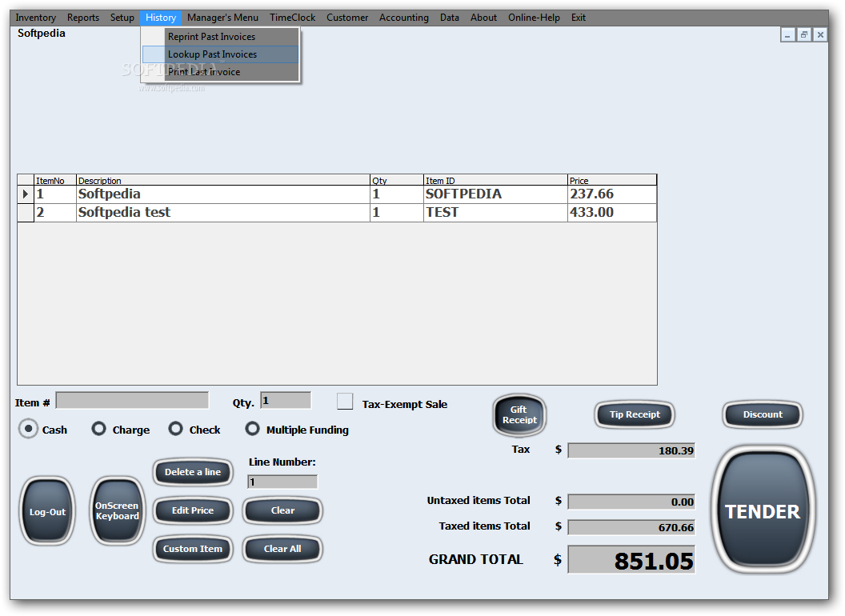This screenshot has width=845, height=616.
Task: Click the Tip Receipt button
Action: tap(635, 414)
